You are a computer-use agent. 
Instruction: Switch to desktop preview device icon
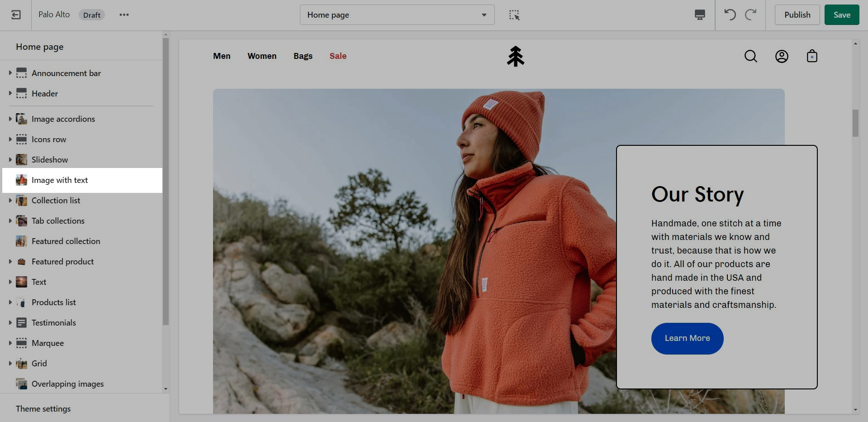(x=699, y=15)
